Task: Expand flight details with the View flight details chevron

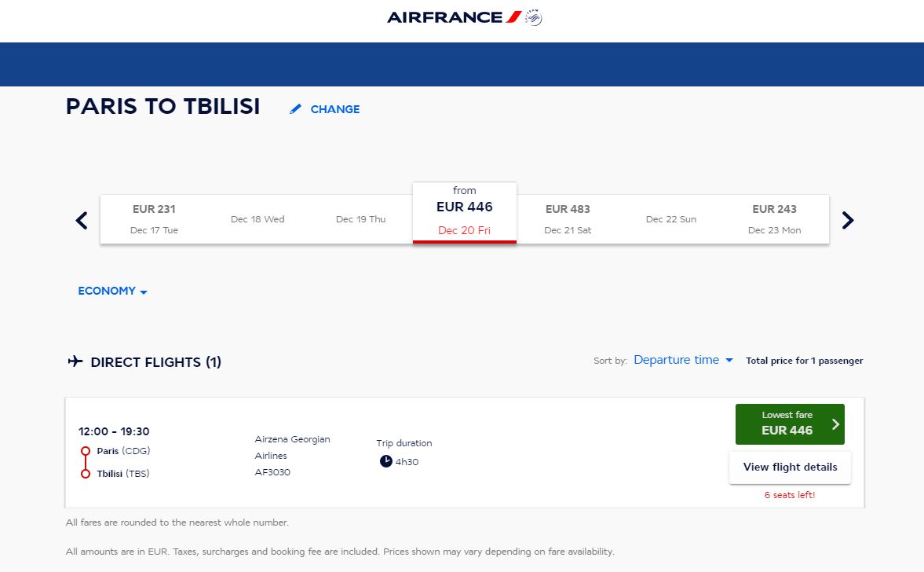Action: [790, 467]
